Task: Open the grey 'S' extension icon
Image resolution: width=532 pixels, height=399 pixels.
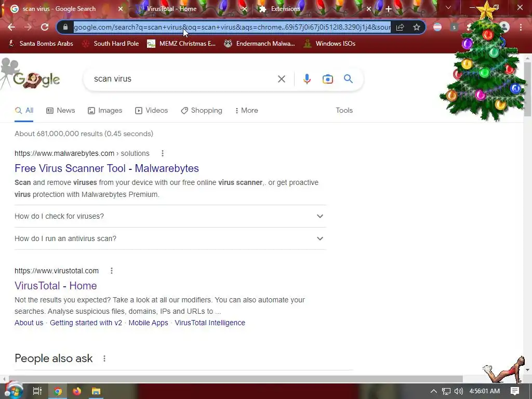Action: click(x=454, y=27)
